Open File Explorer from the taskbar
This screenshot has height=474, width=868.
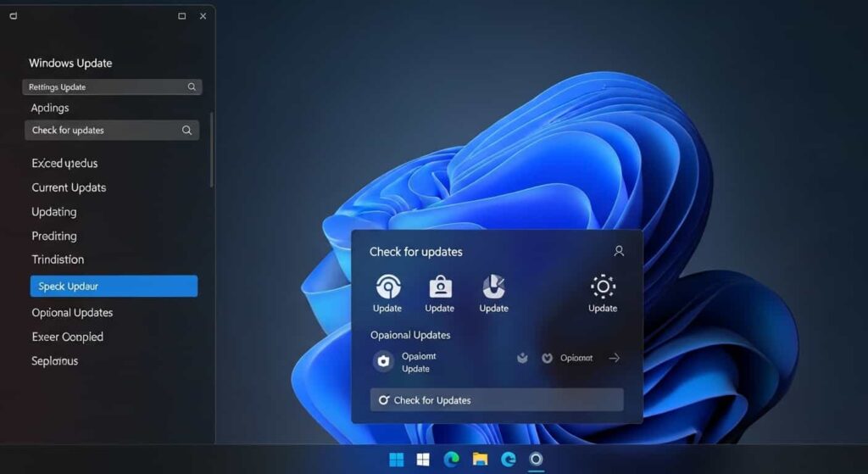pos(480,459)
